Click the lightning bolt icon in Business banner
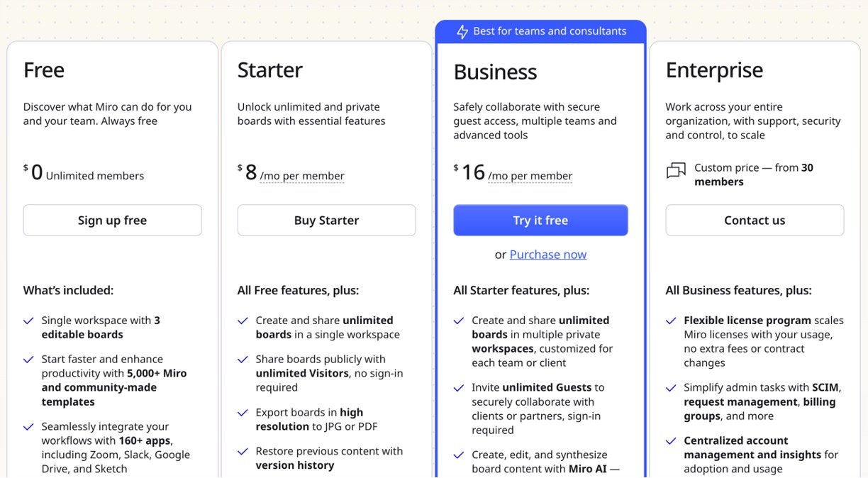The height and width of the screenshot is (478, 868). (462, 32)
